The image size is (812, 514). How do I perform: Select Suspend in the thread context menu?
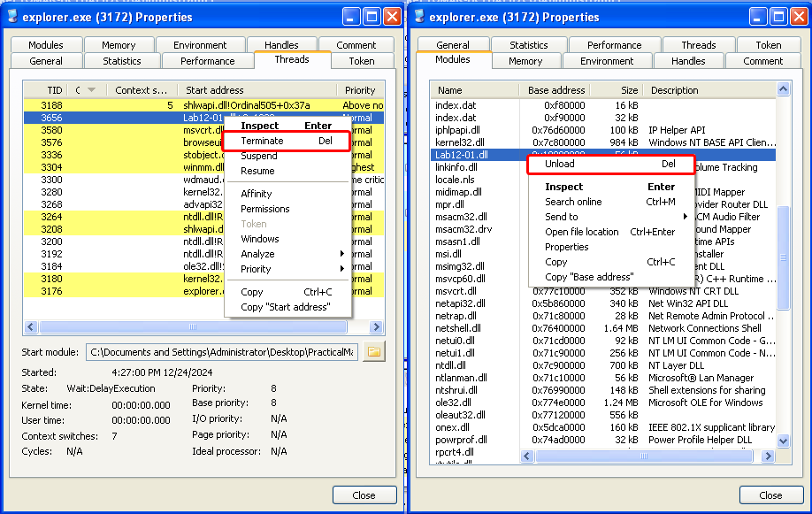coord(259,156)
